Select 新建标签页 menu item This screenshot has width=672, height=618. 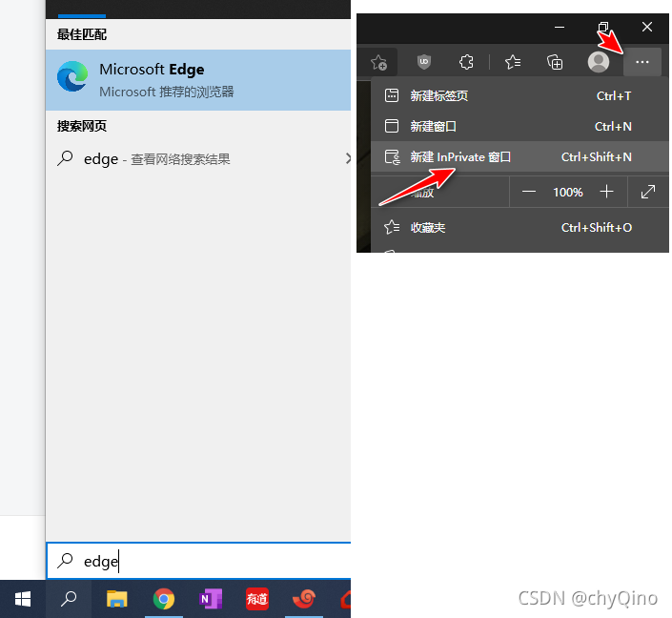tap(519, 95)
